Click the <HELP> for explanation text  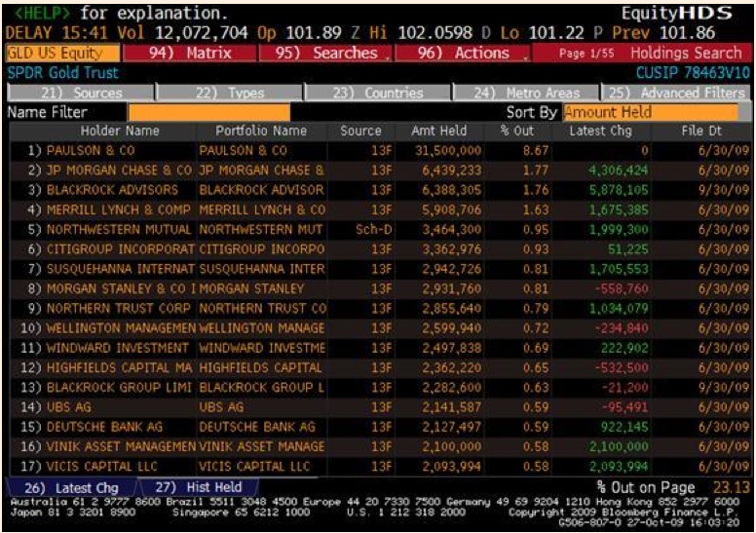pyautogui.click(x=121, y=13)
